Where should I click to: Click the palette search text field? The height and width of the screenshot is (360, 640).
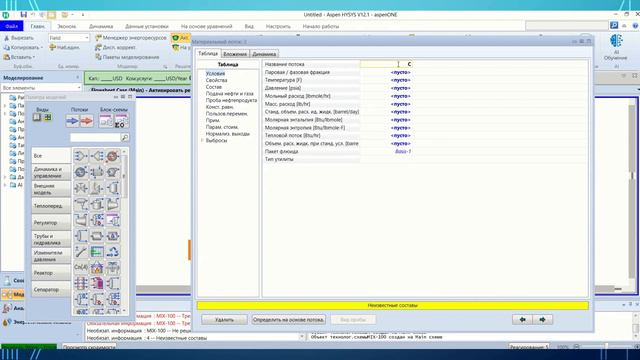click(95, 138)
